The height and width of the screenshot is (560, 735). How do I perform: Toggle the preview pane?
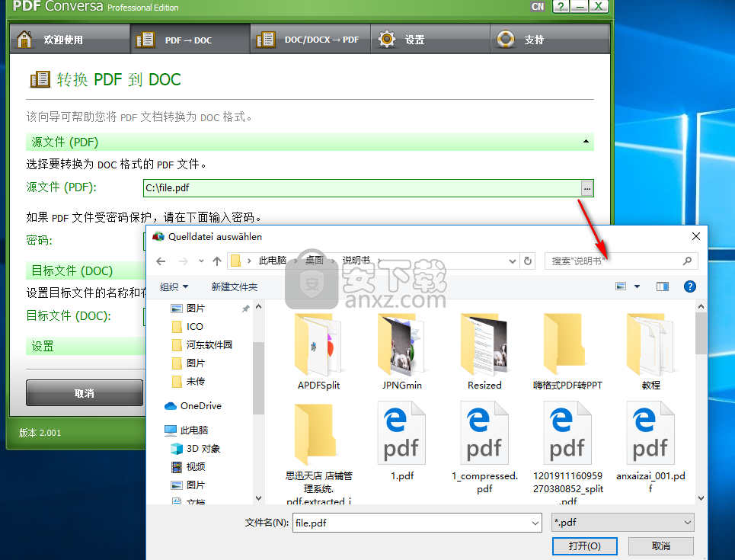pos(663,286)
